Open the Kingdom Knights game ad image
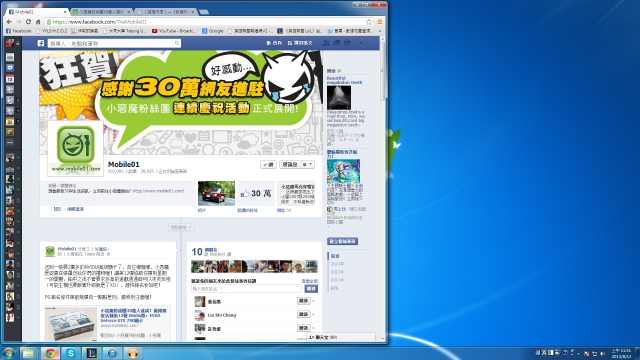This screenshot has width=640, height=360. pyautogui.click(x=343, y=171)
